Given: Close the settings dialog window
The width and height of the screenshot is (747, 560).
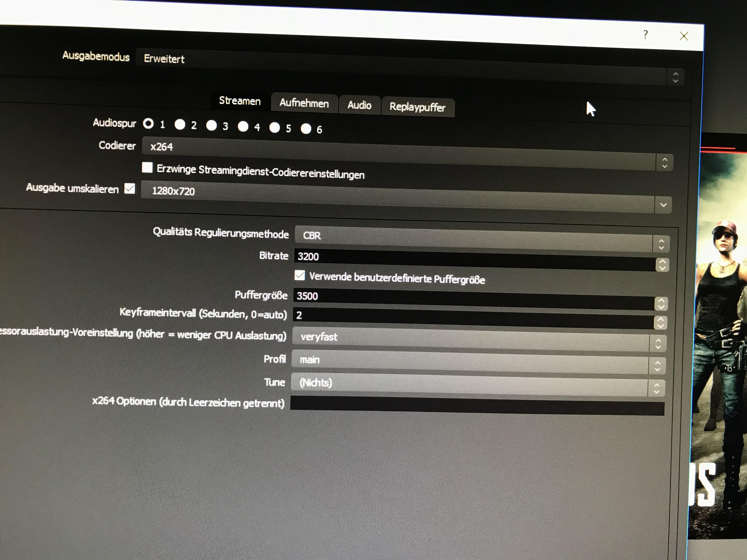Looking at the screenshot, I should point(683,36).
